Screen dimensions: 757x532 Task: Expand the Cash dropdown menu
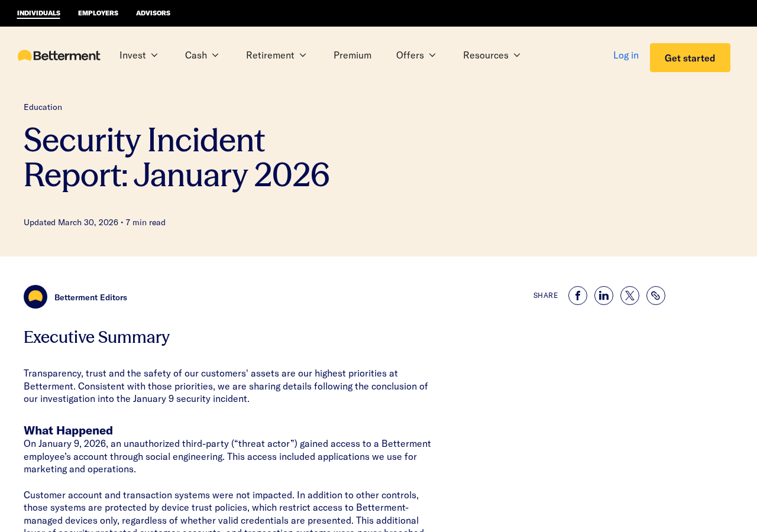pos(202,55)
